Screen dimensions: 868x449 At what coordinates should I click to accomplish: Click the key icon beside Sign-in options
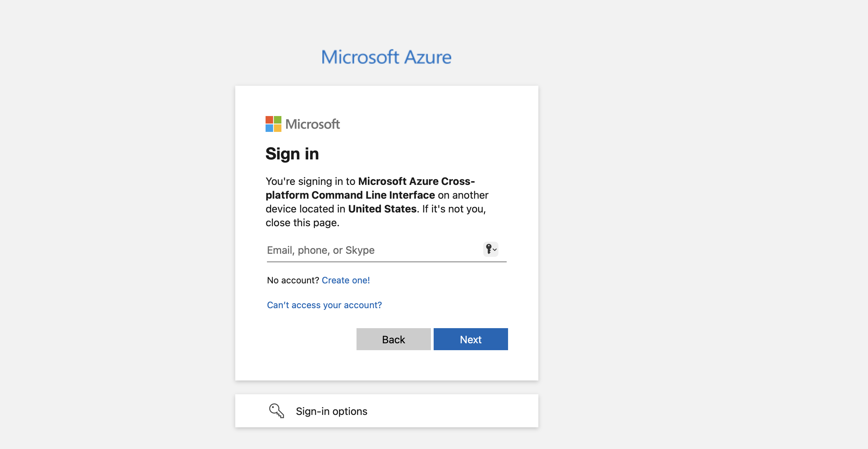click(276, 411)
